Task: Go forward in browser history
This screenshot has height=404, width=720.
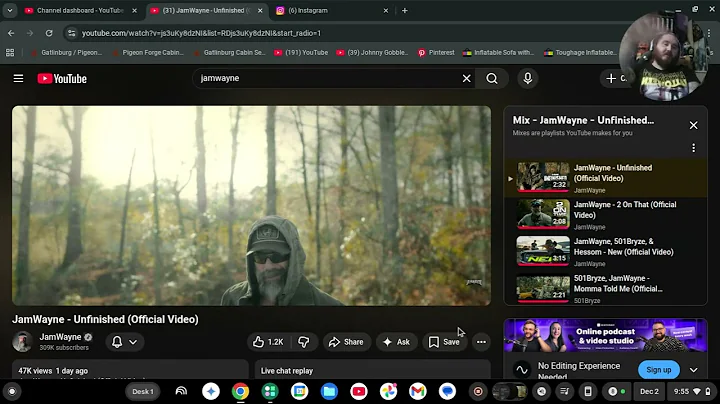Action: (x=30, y=33)
